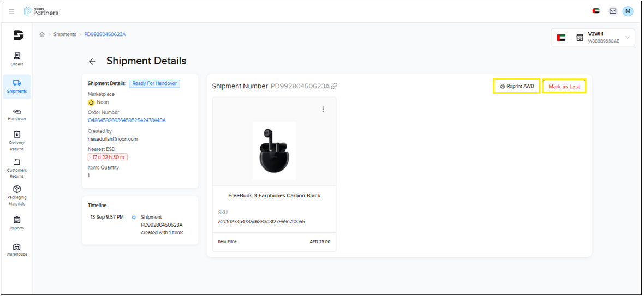Click breadcrumb PD99280450623A link
The image size is (644, 296).
pos(105,34)
